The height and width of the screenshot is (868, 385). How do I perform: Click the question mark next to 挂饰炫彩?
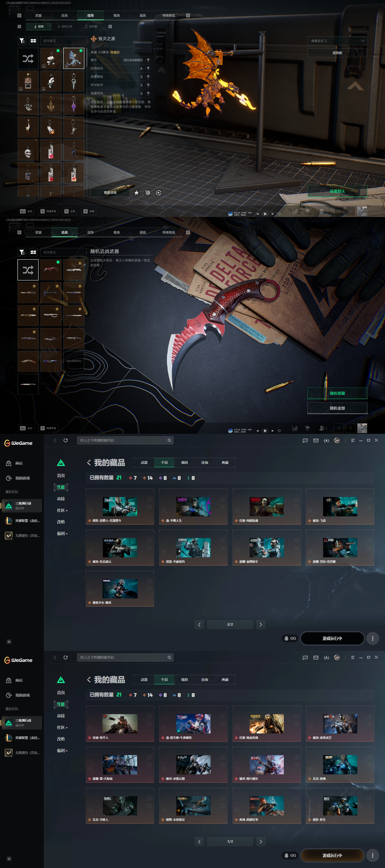tap(148, 68)
